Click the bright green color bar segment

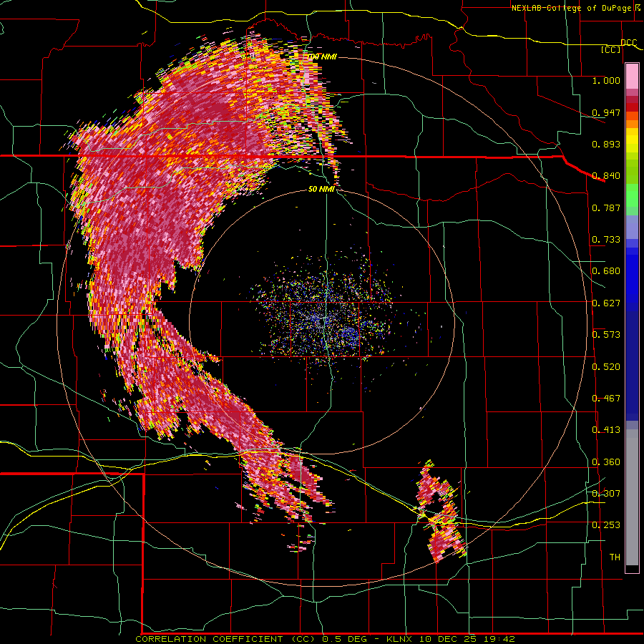click(632, 195)
